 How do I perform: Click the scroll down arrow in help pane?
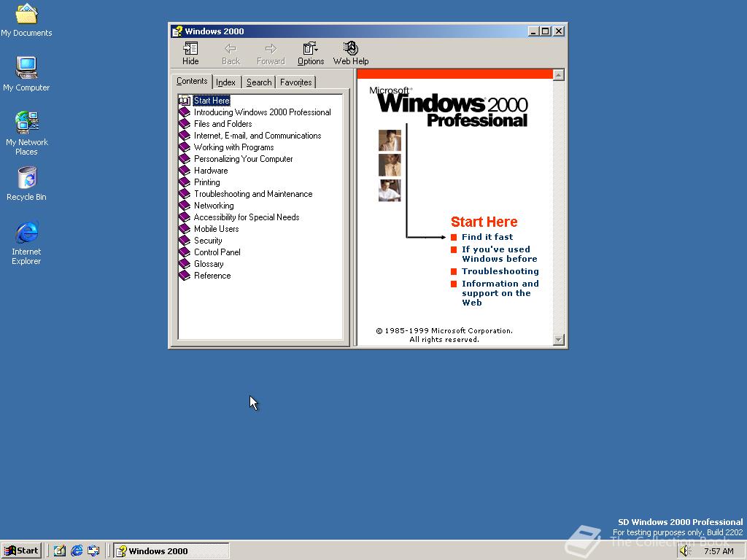(559, 340)
